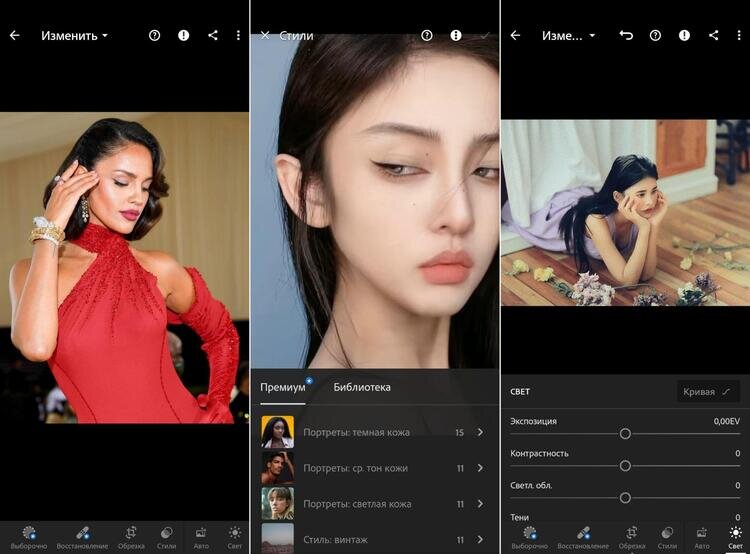The height and width of the screenshot is (554, 750).
Task: Tap the светлая кожа preset thumbnail
Action: click(x=278, y=504)
